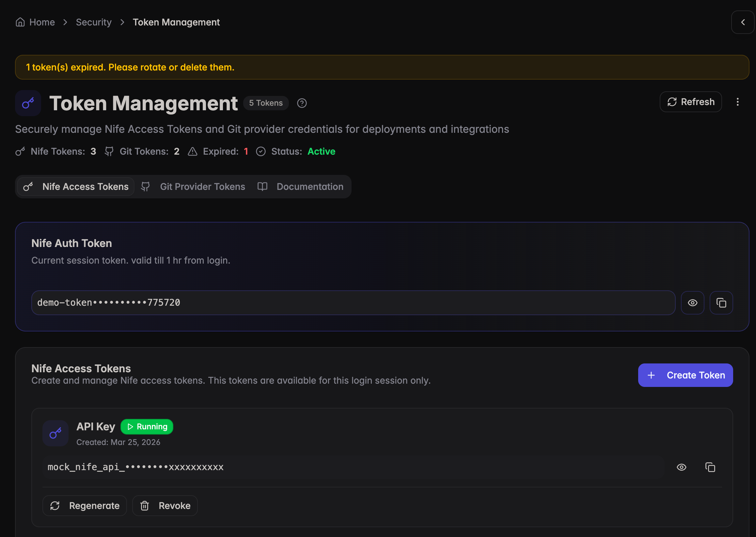Revoke the API Key
The width and height of the screenshot is (756, 537).
[x=165, y=506]
